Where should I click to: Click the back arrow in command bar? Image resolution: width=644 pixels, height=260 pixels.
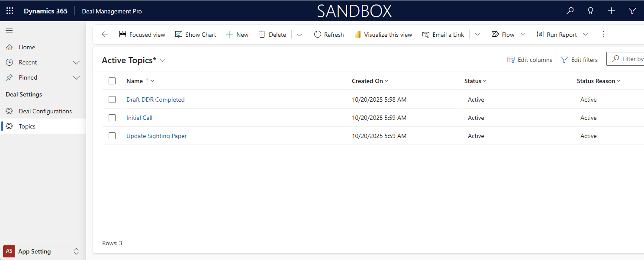[x=104, y=35]
